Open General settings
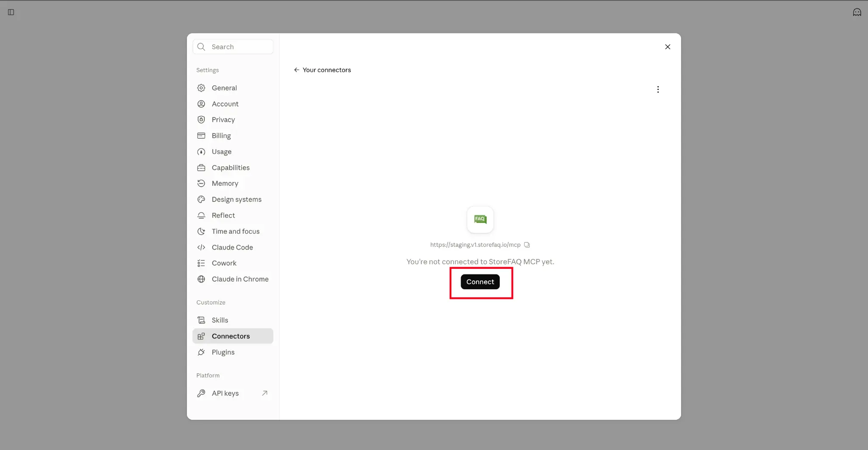 click(x=233, y=88)
